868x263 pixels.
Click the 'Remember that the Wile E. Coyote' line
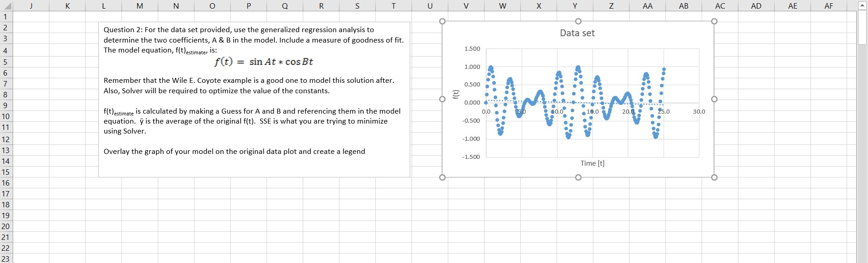point(249,81)
